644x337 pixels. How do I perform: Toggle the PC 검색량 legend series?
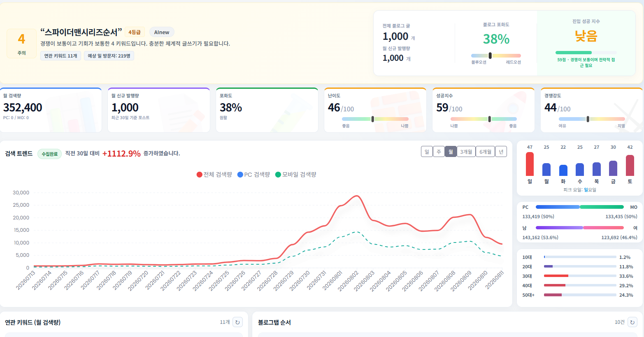[254, 175]
